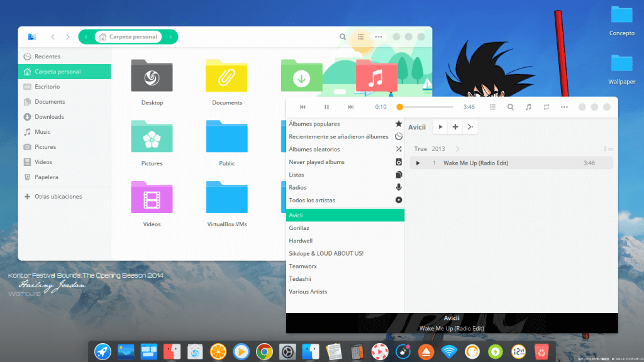Skip to the previous track
The height and width of the screenshot is (362, 644).
click(x=303, y=107)
